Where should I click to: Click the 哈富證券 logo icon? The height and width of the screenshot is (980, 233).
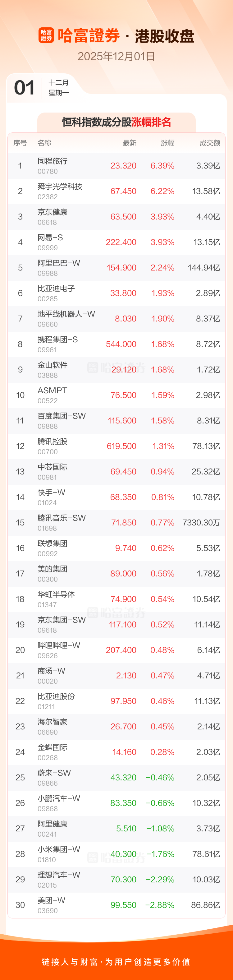46,35
